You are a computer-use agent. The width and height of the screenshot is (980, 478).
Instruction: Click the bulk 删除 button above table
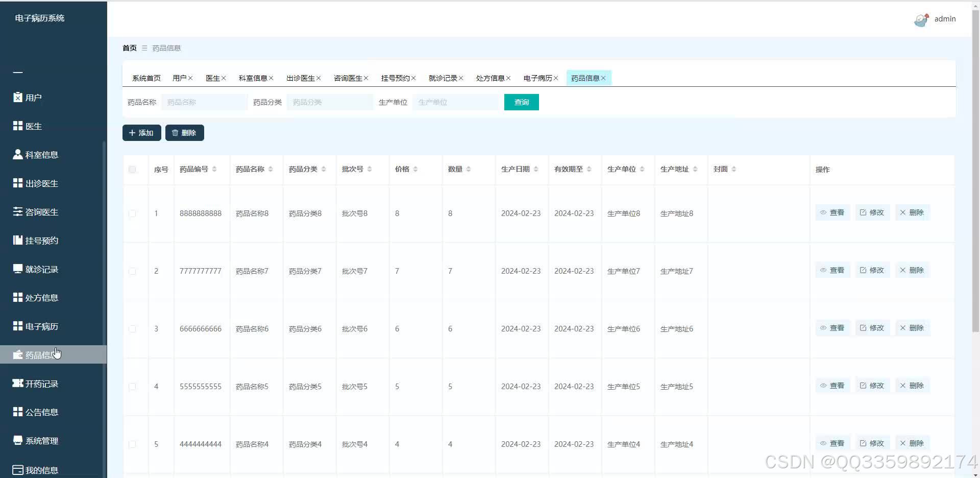pos(185,133)
